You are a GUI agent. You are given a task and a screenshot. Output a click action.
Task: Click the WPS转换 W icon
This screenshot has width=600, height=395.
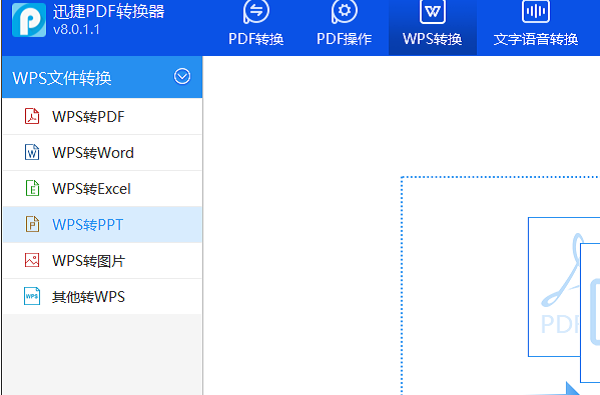[432, 11]
